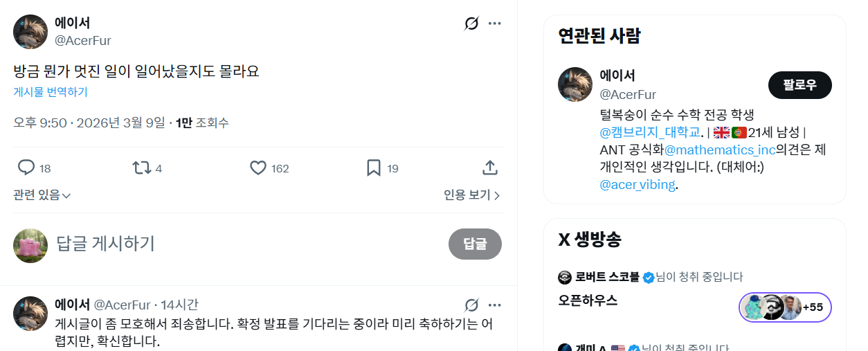Click the Grok icon on main post
The image size is (868, 351).
(471, 24)
